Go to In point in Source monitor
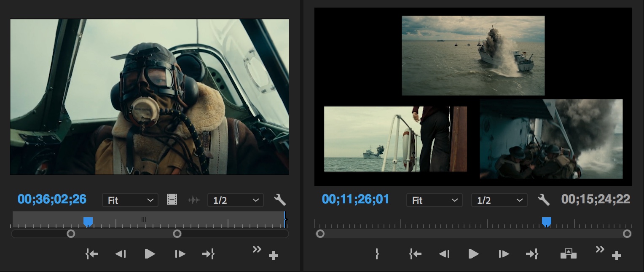Screen dimensions: 644x272 (x=91, y=254)
